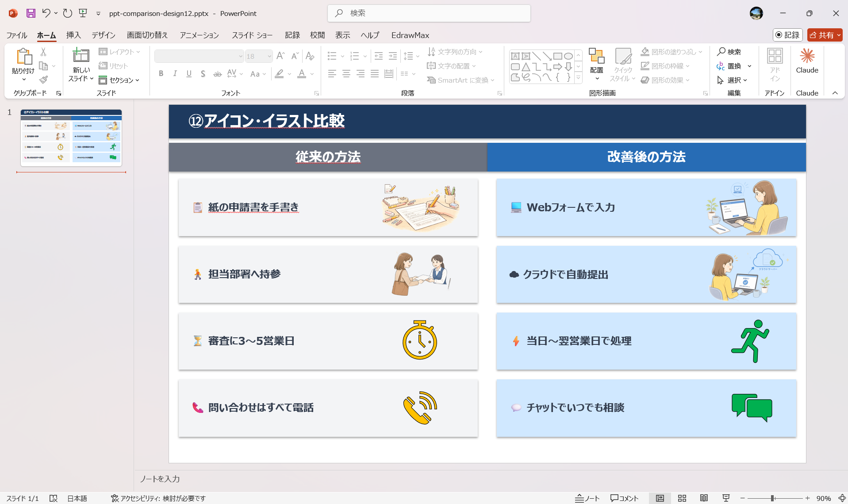Screen dimensions: 848x504
Task: Fit slide to current window icon
Action: click(842, 498)
